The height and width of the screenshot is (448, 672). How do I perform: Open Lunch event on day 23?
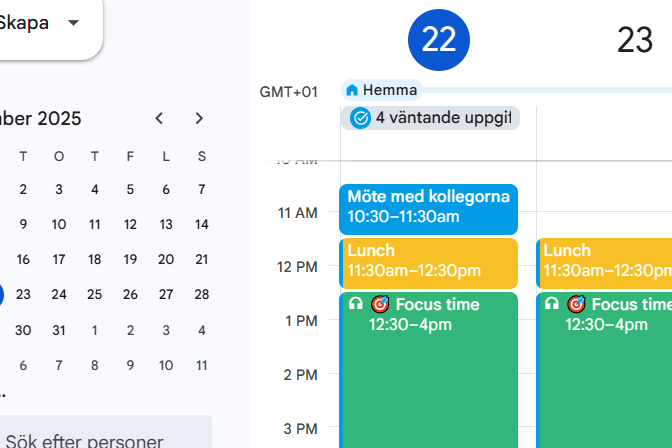click(605, 261)
